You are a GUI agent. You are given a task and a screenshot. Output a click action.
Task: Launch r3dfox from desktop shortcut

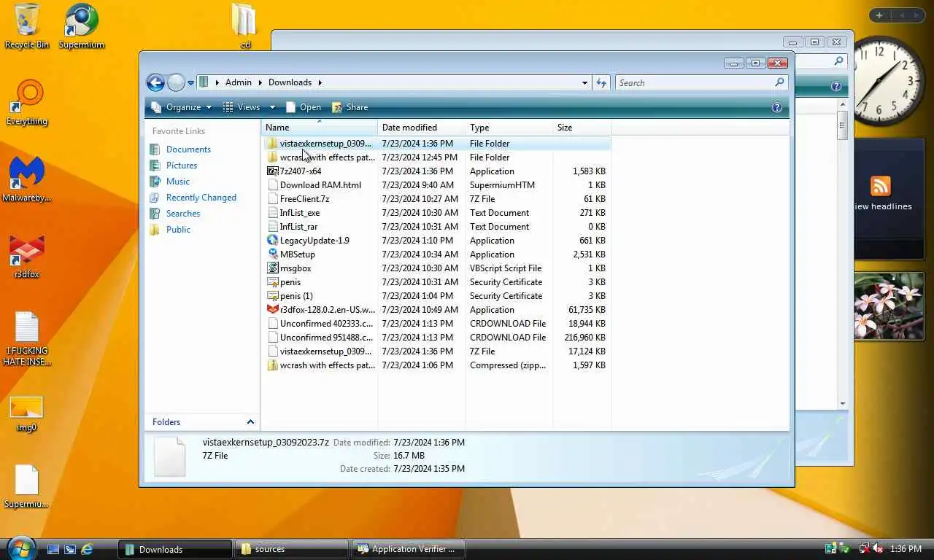(27, 256)
